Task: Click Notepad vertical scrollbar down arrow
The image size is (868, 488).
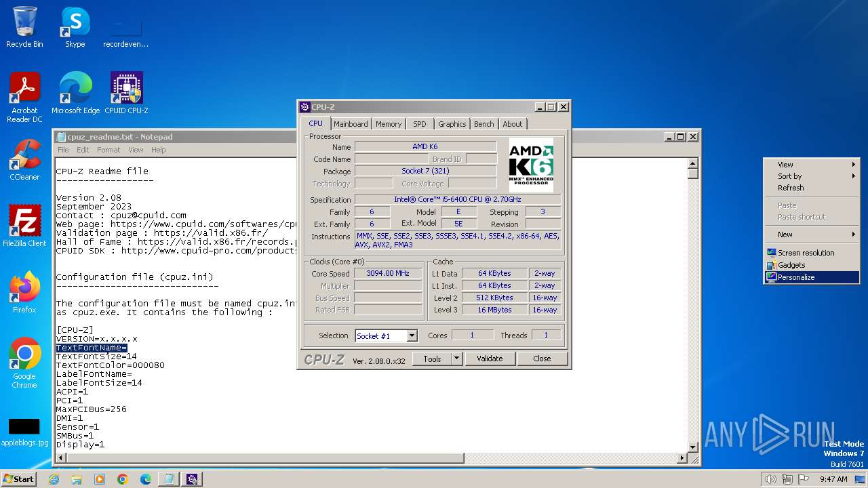Action: tap(693, 447)
